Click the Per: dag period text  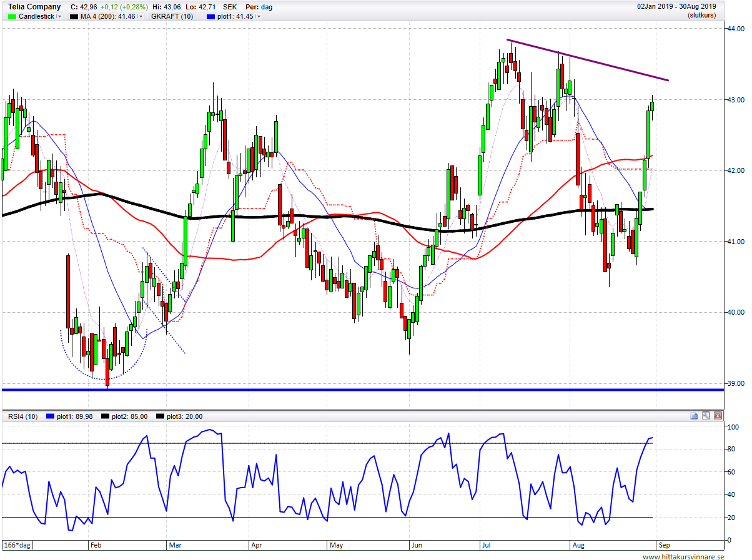point(259,7)
